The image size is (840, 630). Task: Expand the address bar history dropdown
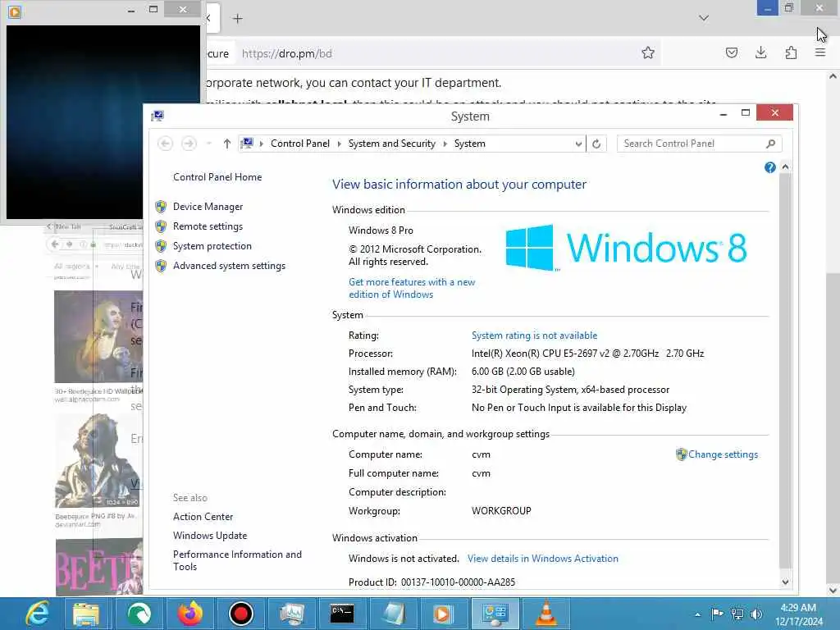pos(578,144)
